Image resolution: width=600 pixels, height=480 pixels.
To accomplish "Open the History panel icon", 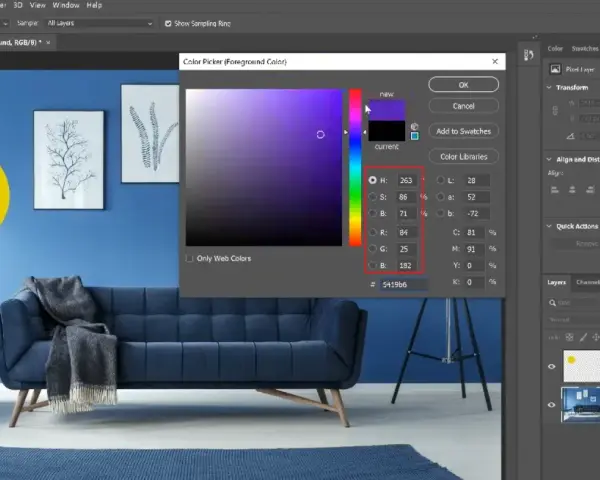I will pos(529,55).
